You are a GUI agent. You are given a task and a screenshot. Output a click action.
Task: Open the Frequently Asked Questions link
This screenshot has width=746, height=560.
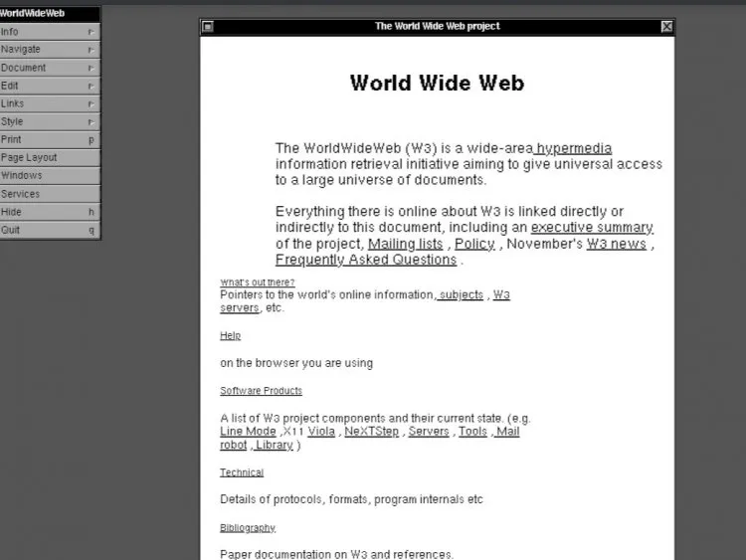[365, 260]
